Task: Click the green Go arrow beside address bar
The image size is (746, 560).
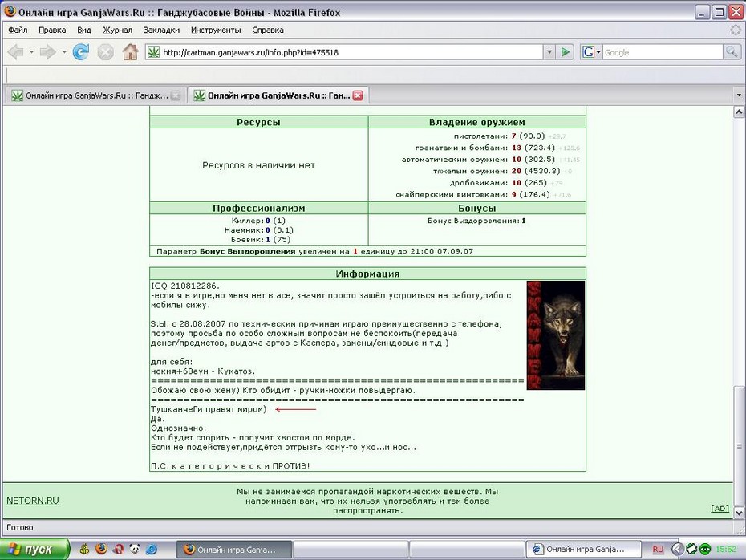Action: point(565,52)
